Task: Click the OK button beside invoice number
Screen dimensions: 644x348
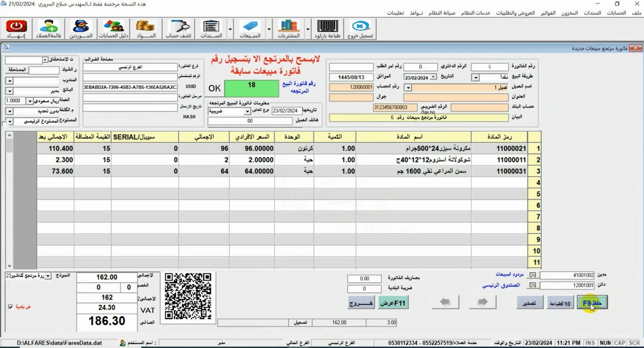Action: (214, 88)
